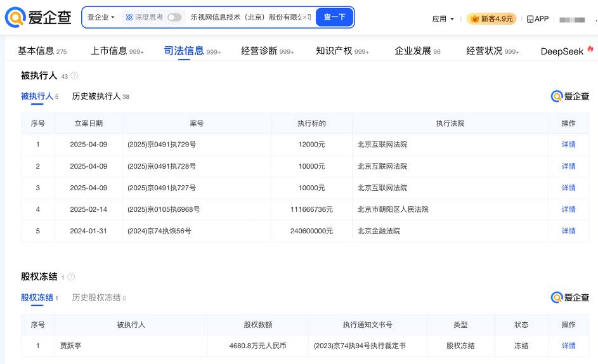Click the 新客4.9元 promotion badge
598x364 pixels.
[x=491, y=18]
